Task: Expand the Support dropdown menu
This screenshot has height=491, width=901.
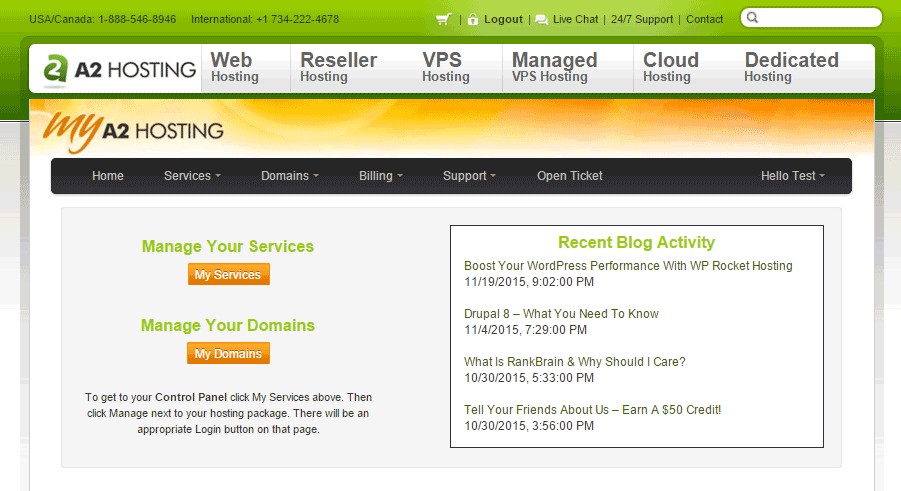Action: pos(469,176)
